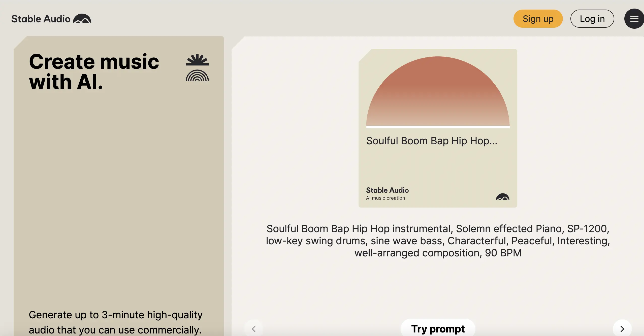The height and width of the screenshot is (336, 644).
Task: Click the full prompt description ending "90 BPM"
Action: [x=438, y=241]
